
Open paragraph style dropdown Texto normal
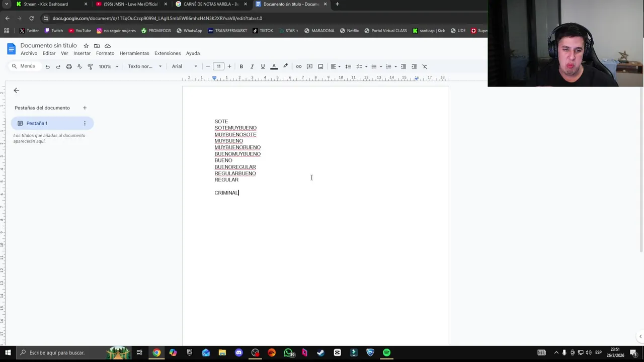144,66
